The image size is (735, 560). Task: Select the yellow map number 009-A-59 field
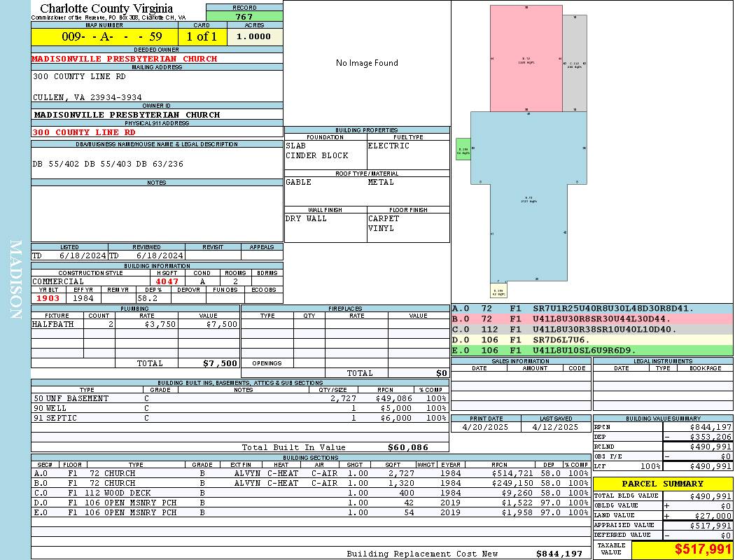104,36
